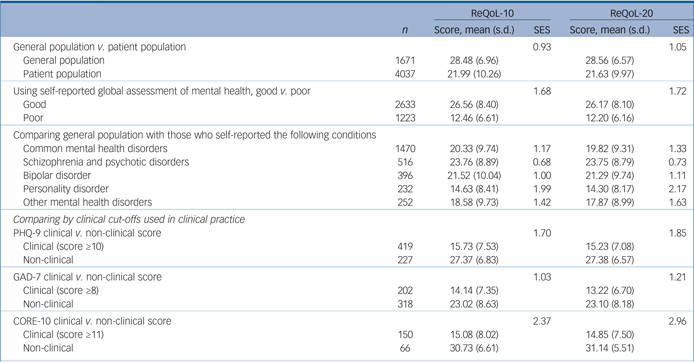
Task: Select the SES value 2.96
Action: click(x=677, y=321)
